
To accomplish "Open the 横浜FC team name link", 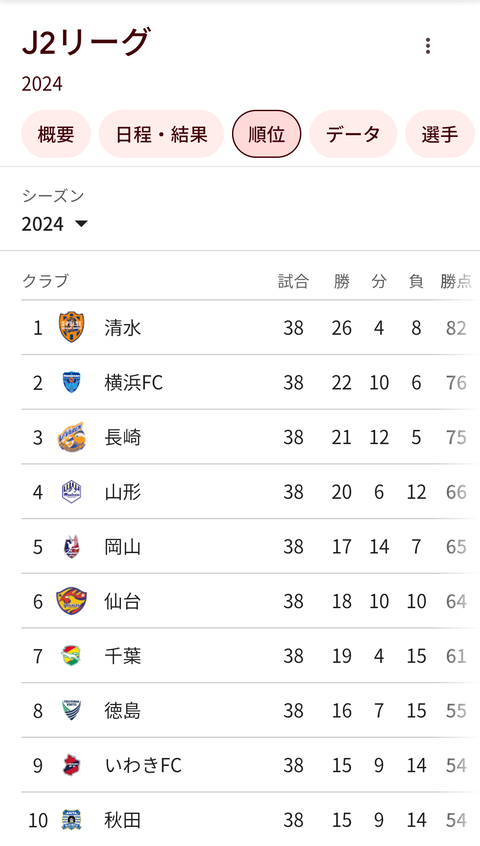I will [134, 383].
